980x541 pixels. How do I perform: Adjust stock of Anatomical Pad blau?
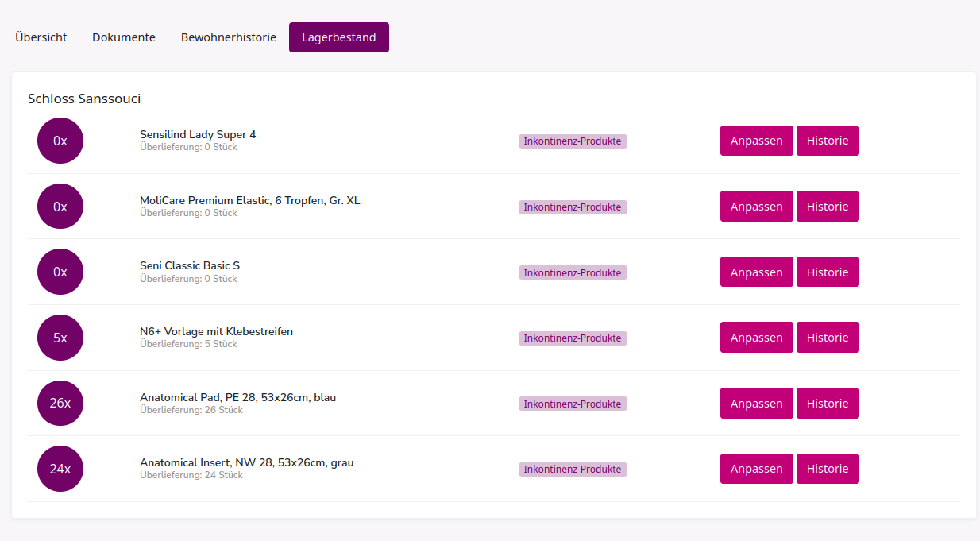tap(756, 403)
